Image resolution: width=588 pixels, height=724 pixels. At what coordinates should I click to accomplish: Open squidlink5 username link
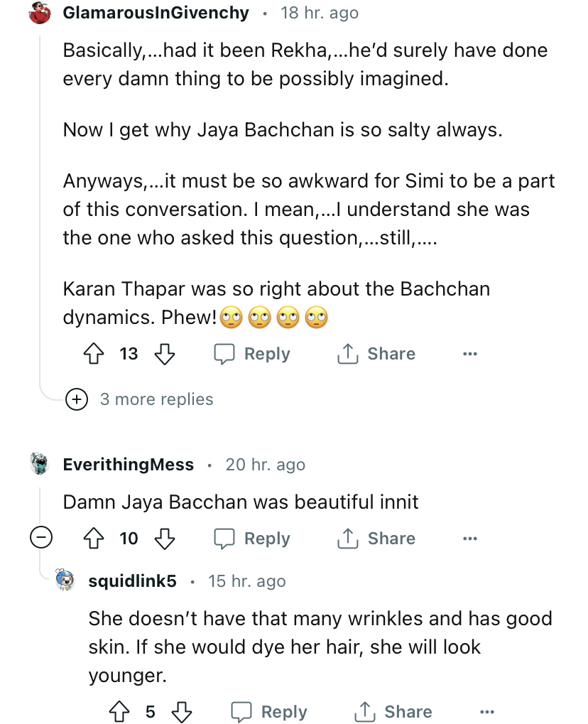coord(132,581)
